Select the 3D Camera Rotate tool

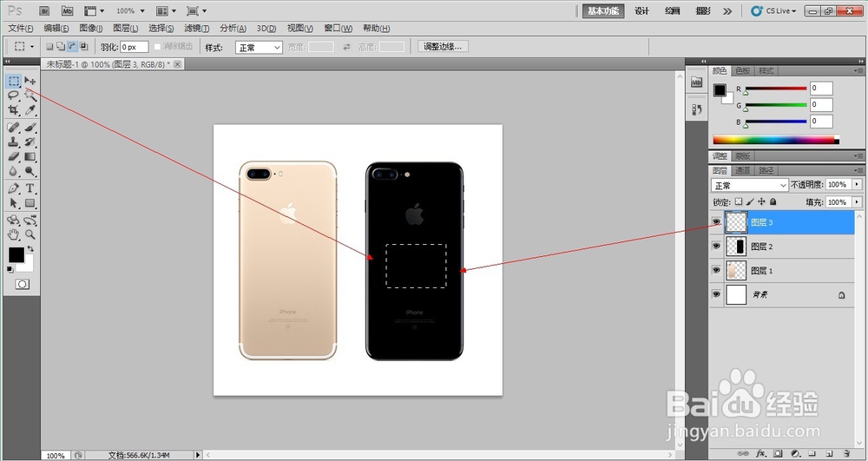tap(30, 221)
